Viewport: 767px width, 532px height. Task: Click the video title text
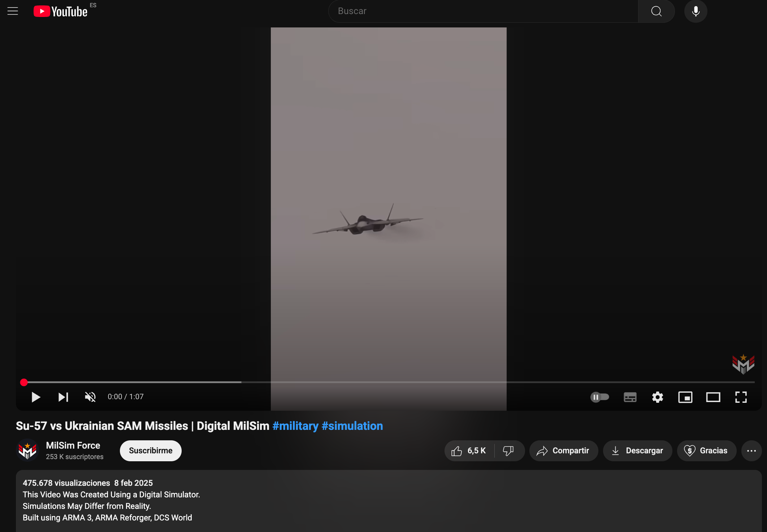coord(143,426)
